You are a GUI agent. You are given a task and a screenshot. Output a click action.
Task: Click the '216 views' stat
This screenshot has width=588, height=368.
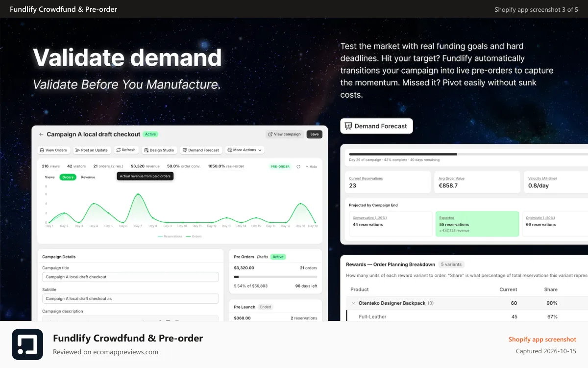pos(51,166)
